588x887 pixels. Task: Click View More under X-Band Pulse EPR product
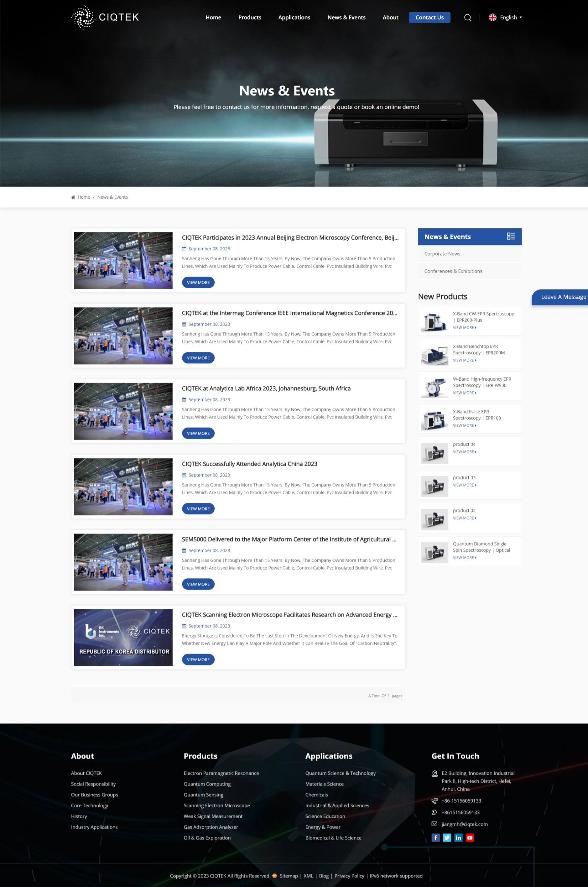tap(464, 425)
